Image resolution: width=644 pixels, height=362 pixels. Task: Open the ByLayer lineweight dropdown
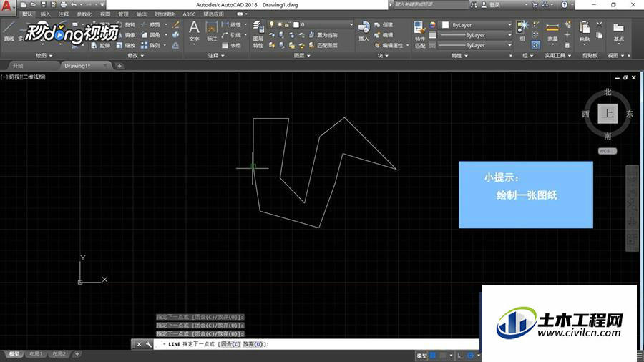(476, 35)
